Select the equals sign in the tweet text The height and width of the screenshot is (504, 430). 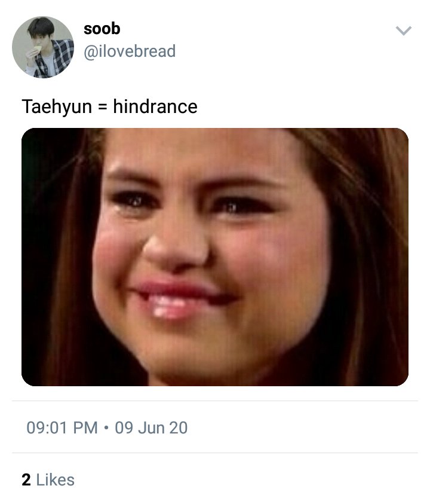point(103,108)
